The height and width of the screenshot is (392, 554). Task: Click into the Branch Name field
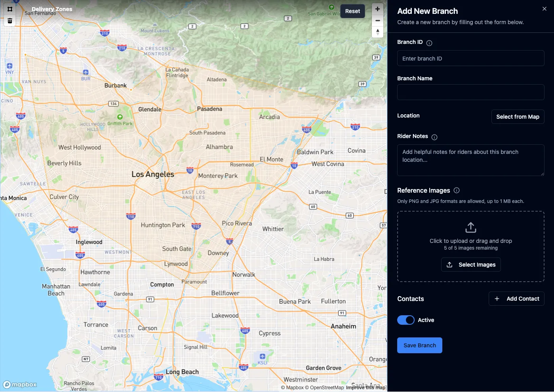470,92
